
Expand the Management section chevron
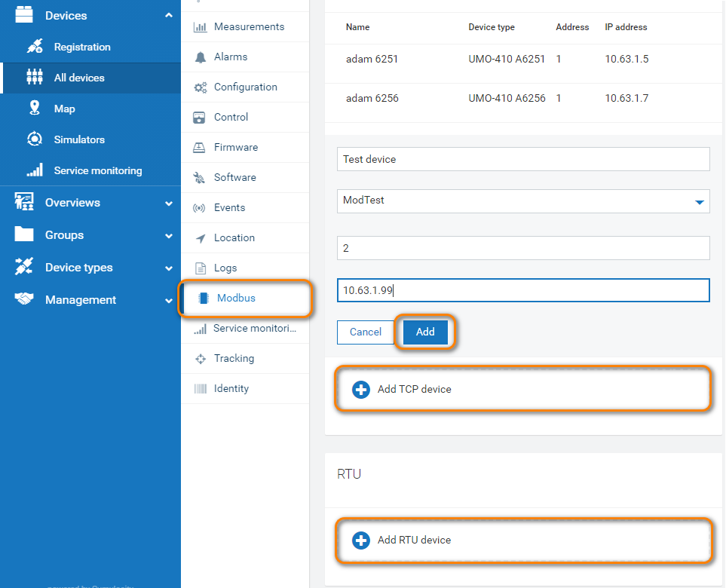point(169,301)
